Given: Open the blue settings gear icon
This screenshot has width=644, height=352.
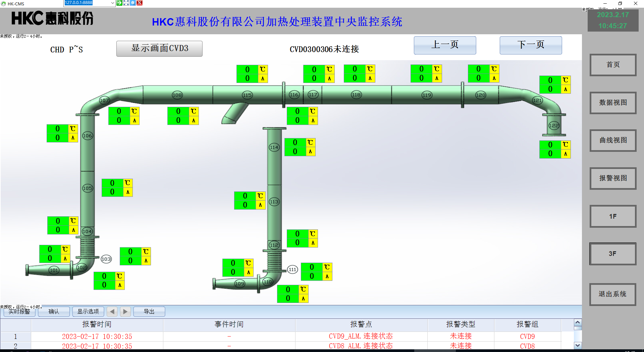Looking at the screenshot, I should point(133,3).
